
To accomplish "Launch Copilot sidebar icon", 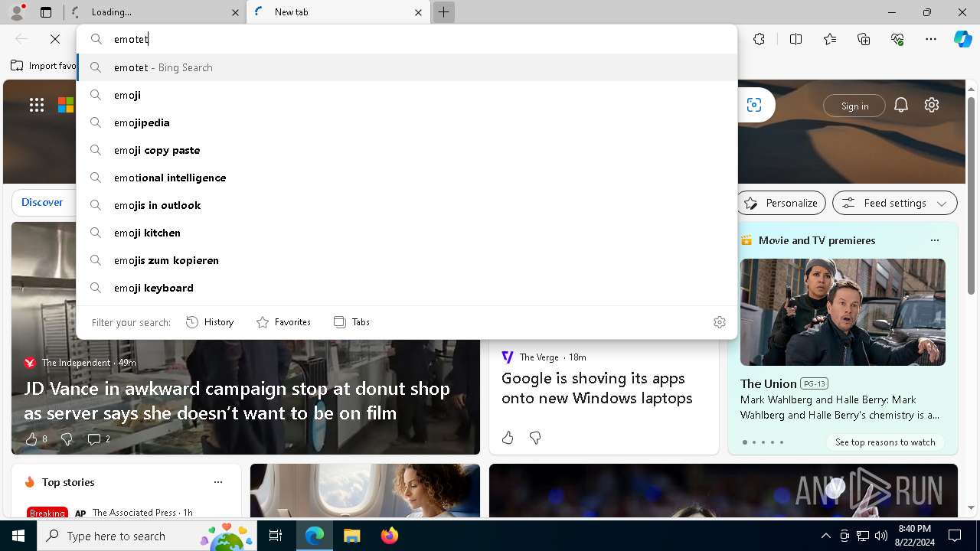I will 962,39.
